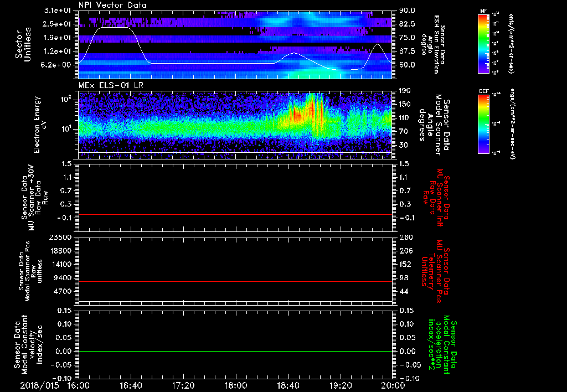
Task: Click the red line in the Scanner Pos panel
Action: click(235, 281)
